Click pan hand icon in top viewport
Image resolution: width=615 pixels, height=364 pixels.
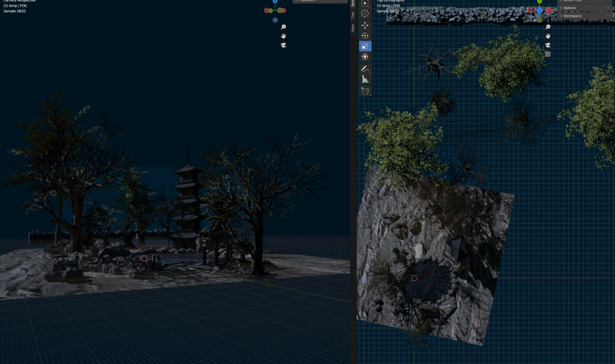(548, 36)
